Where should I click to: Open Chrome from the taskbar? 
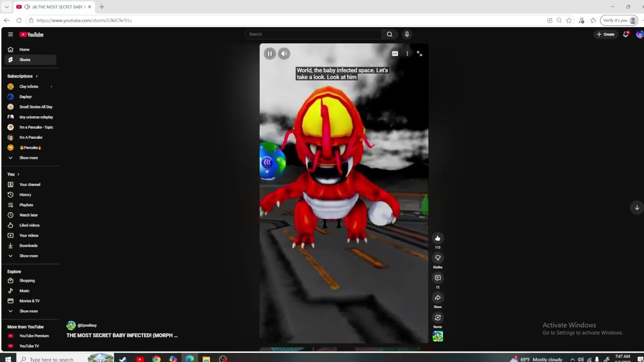coord(156,359)
